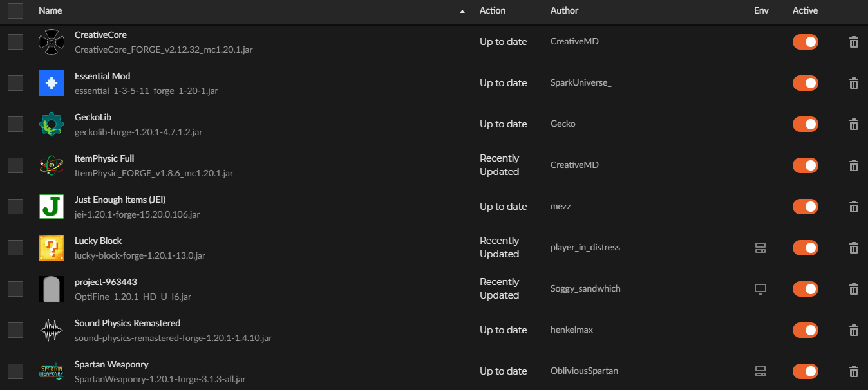868x390 pixels.
Task: Sort the list by Author column
Action: click(x=564, y=10)
